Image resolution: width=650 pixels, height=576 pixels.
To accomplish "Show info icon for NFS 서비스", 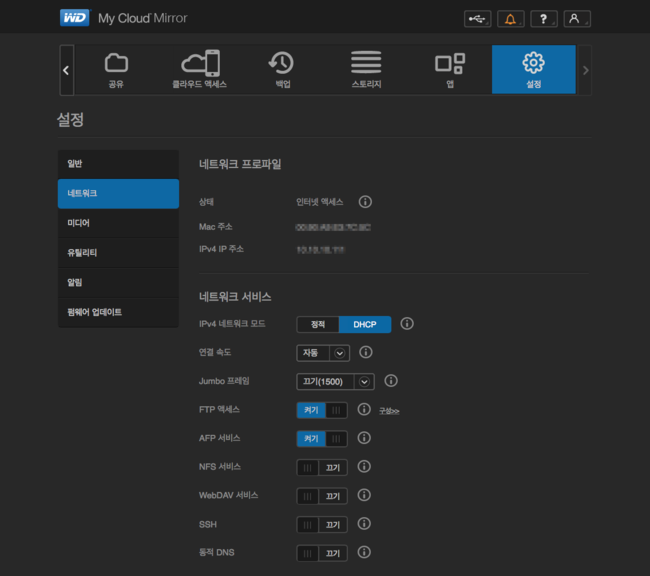I will click(364, 467).
